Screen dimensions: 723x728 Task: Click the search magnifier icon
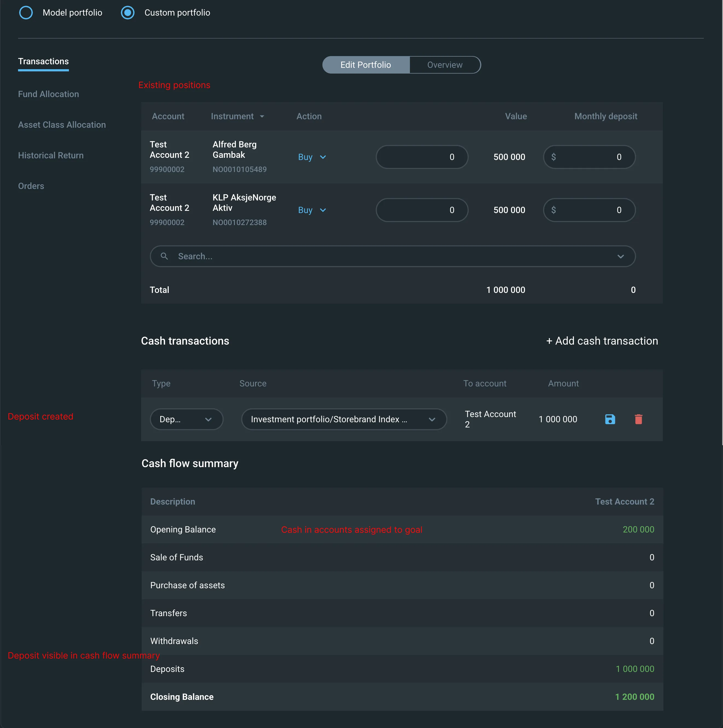(x=164, y=256)
